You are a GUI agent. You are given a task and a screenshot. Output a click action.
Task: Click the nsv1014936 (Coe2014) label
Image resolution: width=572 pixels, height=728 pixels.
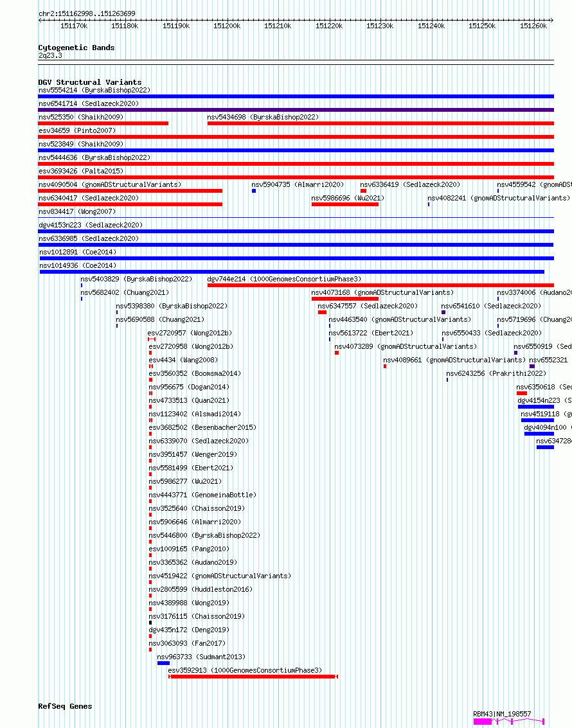[x=78, y=265]
